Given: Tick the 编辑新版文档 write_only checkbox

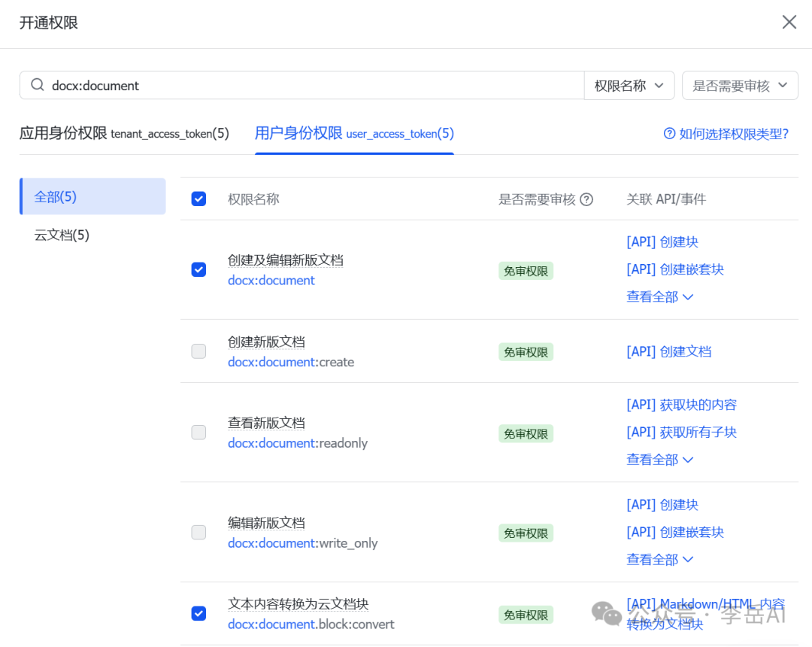Looking at the screenshot, I should coord(198,533).
